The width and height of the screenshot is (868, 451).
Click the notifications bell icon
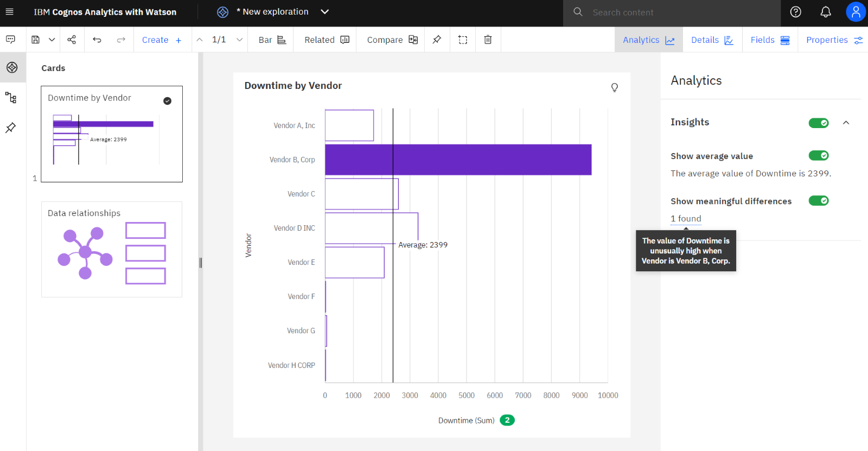825,12
